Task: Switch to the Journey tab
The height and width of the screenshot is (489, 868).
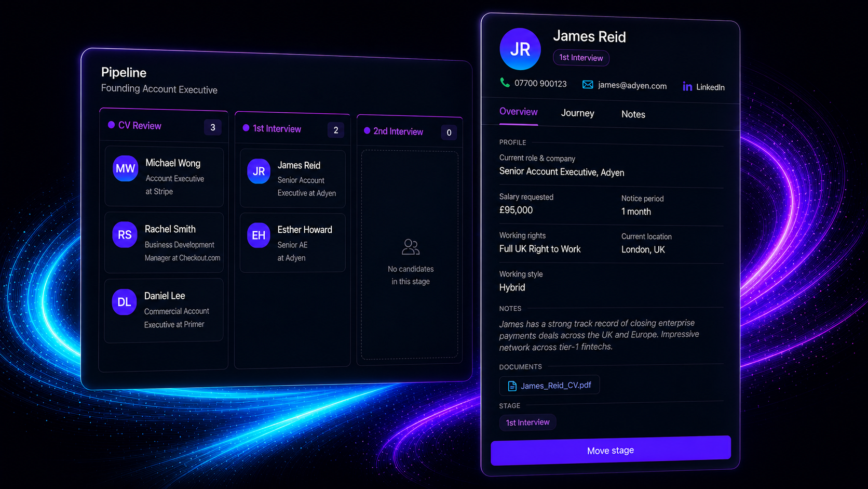Action: (x=577, y=113)
